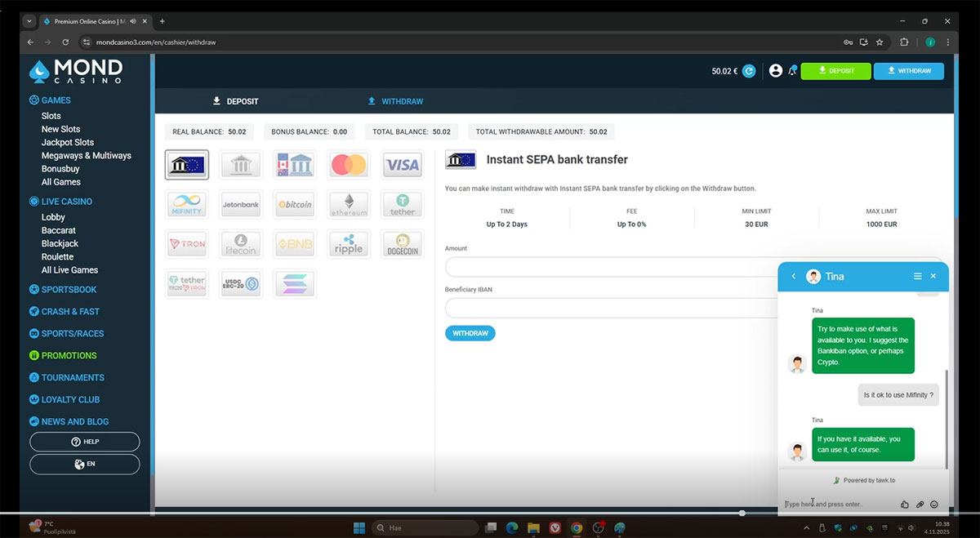Open the chat hamburger menu
This screenshot has width=980, height=538.
click(918, 277)
